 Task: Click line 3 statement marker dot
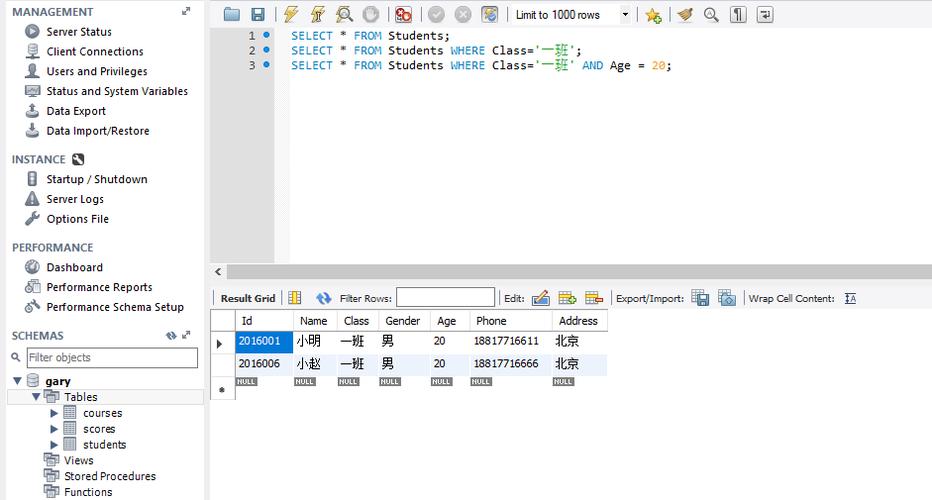click(266, 64)
